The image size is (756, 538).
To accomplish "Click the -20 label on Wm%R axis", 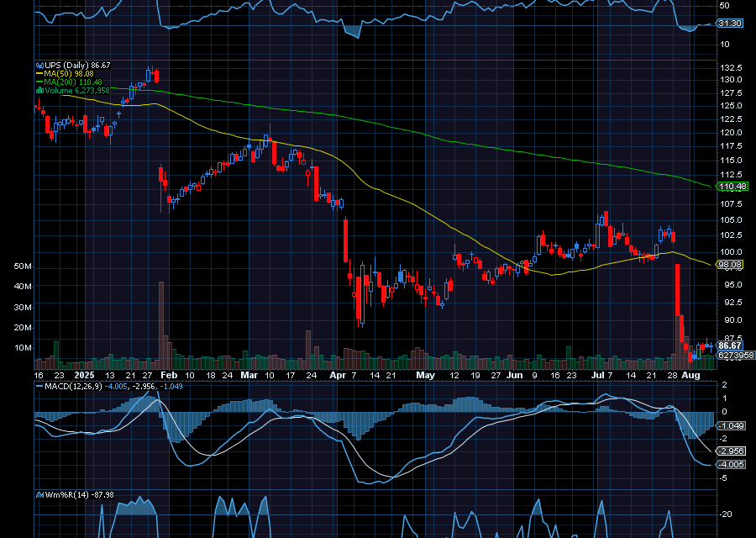I will pyautogui.click(x=726, y=514).
